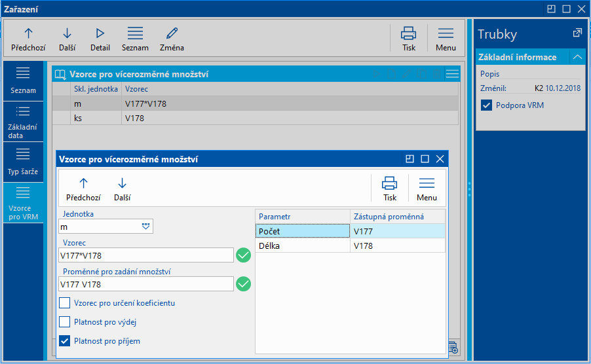Open Seznam list view in top toolbar
This screenshot has width=591, height=364.
(x=135, y=39)
